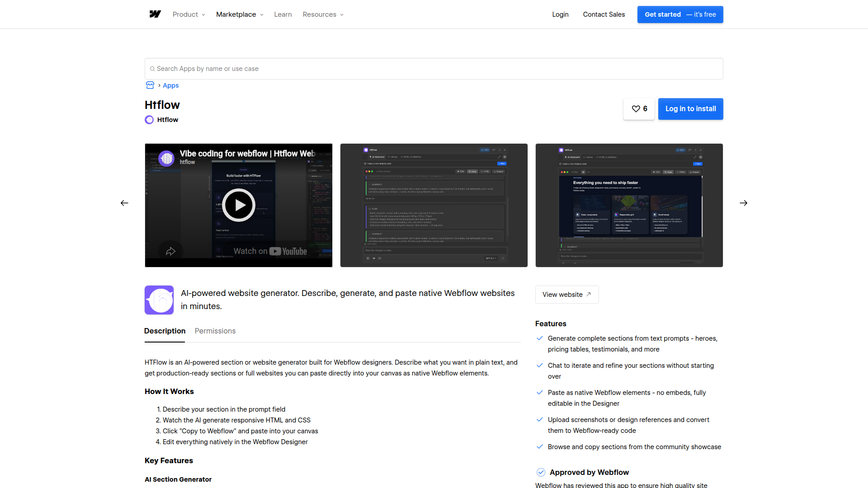Viewport: 868px width, 488px height.
Task: Click the large Htflow app icon
Action: 159,300
